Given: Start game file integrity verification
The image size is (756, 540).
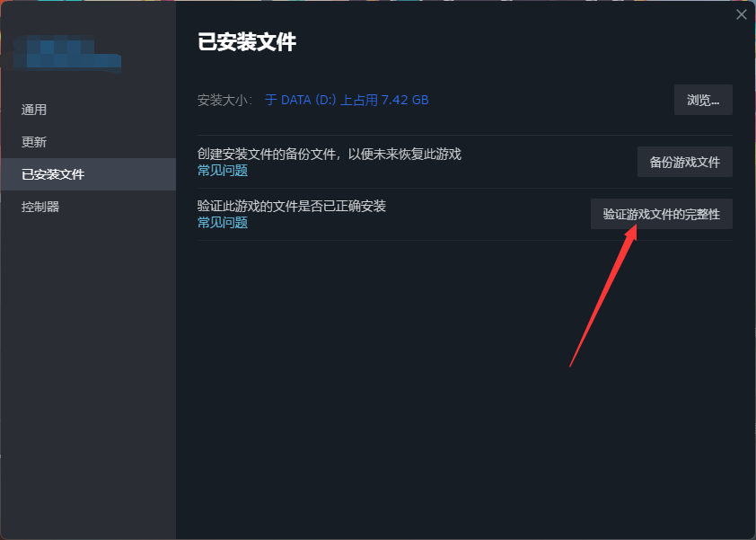Looking at the screenshot, I should click(661, 214).
